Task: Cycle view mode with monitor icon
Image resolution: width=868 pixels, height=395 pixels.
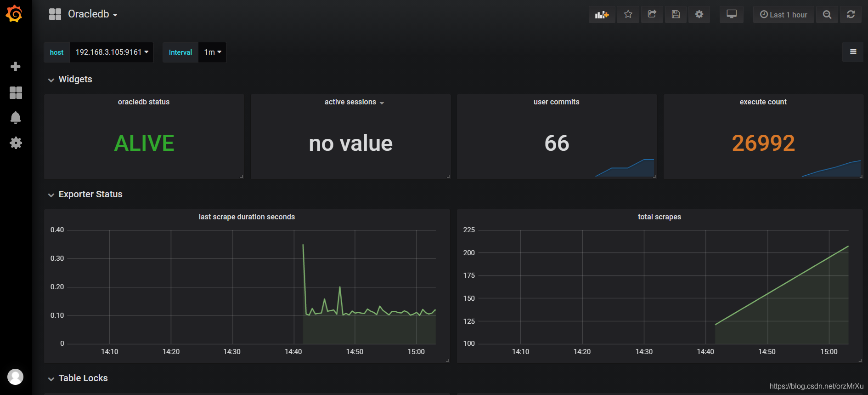Action: coord(732,15)
